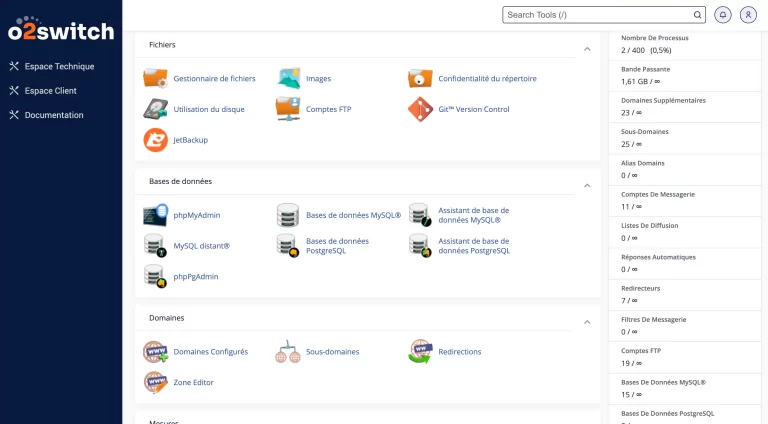Click the phpPgAdmin text link
Screen dimensions: 768x424
(x=196, y=277)
